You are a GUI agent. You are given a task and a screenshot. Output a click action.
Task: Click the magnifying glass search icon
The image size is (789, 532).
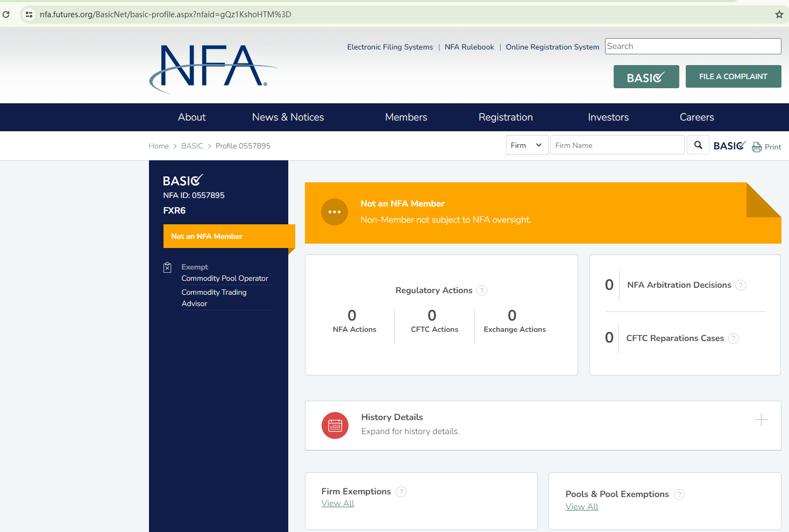698,145
